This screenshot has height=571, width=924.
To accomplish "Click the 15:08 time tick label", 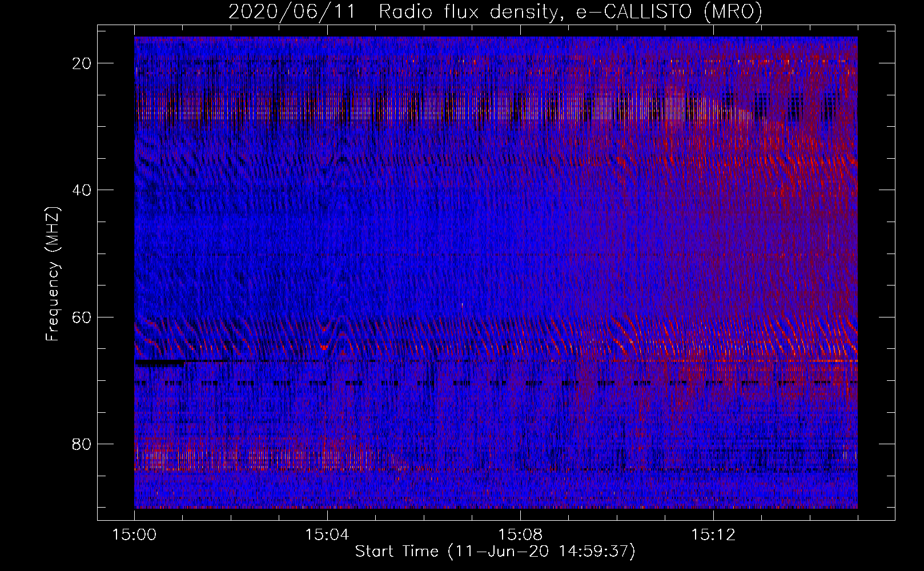I will [520, 535].
